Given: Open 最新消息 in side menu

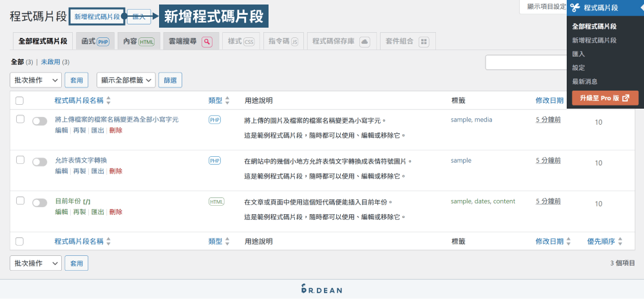Looking at the screenshot, I should point(585,81).
